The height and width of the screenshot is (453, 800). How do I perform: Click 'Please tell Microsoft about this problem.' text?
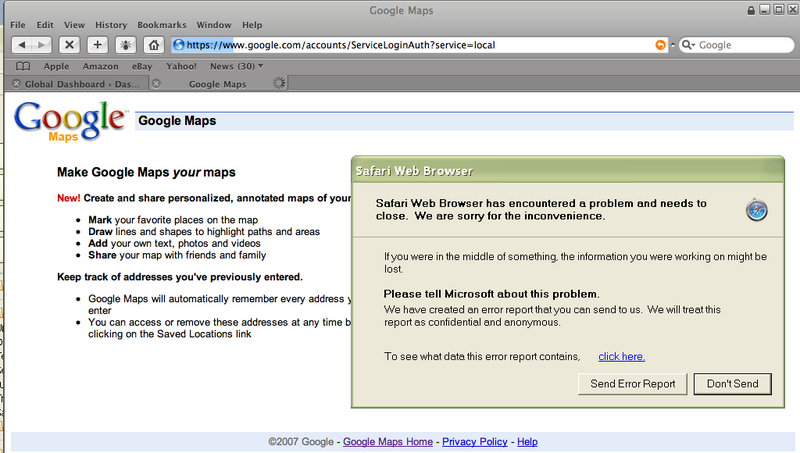point(491,294)
